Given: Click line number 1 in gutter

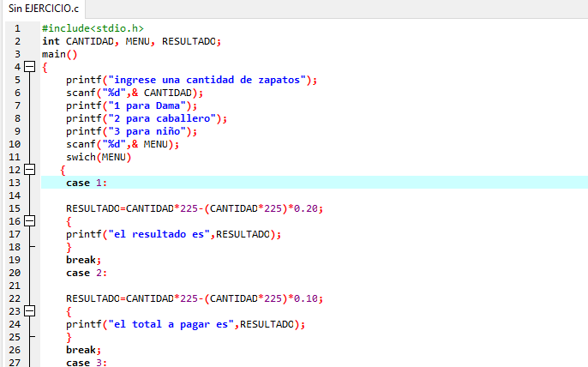Looking at the screenshot, I should coord(17,28).
